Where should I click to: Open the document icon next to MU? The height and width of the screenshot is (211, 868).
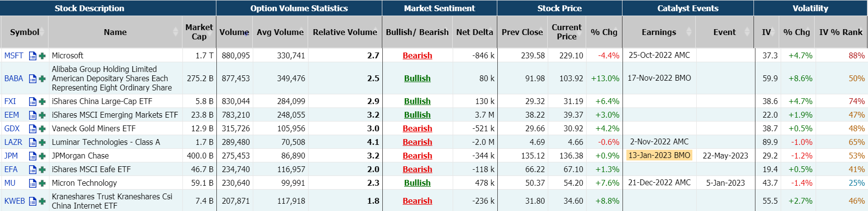point(33,183)
